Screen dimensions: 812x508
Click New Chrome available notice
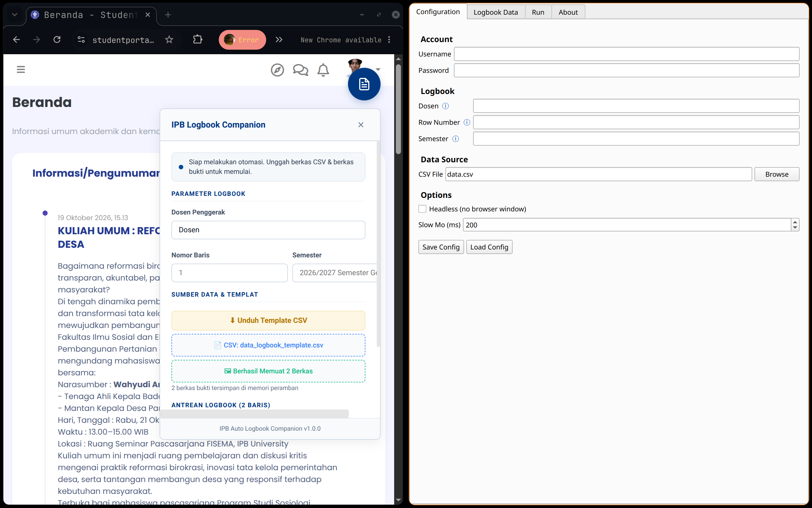[x=341, y=40]
